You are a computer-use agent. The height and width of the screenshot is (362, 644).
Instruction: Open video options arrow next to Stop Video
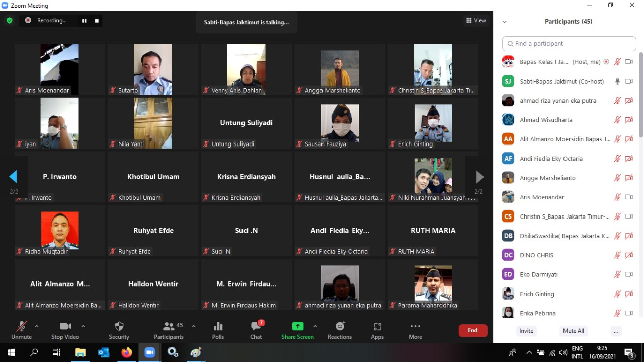point(83,326)
